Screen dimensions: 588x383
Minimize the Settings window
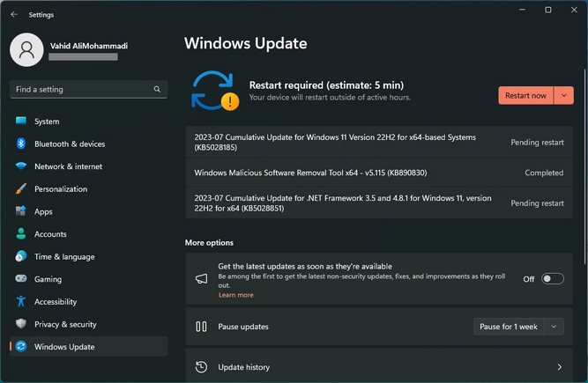(522, 10)
